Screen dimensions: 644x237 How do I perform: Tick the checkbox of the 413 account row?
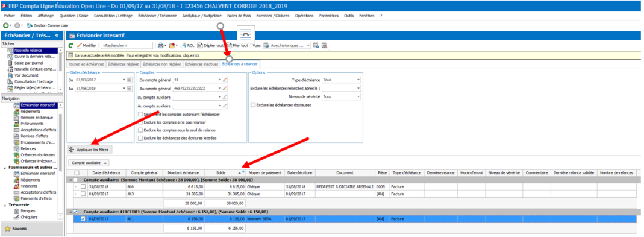click(x=83, y=194)
